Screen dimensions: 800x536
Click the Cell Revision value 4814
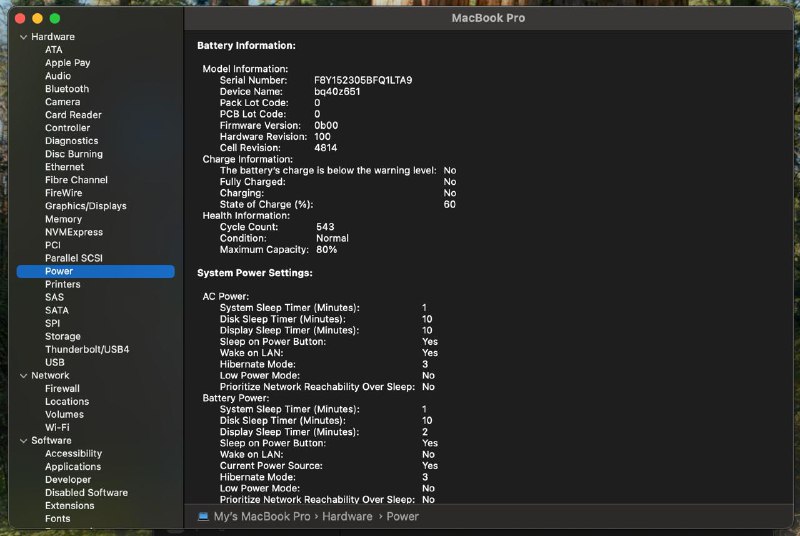coord(326,148)
